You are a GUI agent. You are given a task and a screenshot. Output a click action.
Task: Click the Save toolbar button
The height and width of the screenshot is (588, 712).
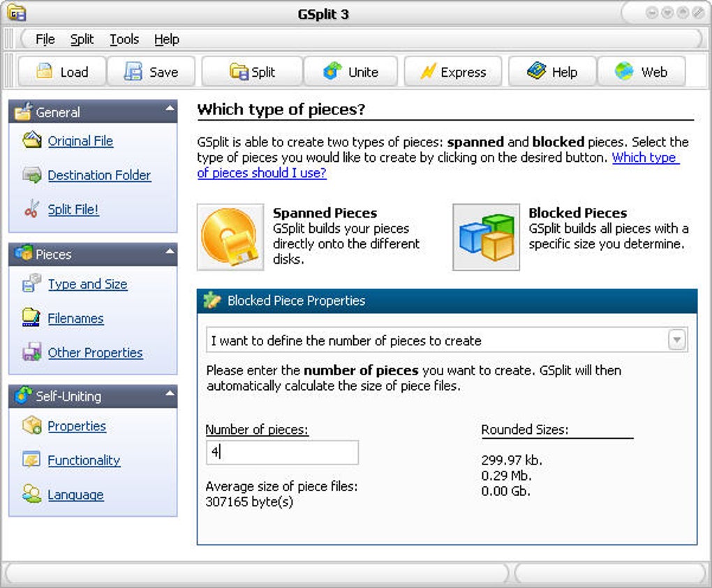[151, 71]
